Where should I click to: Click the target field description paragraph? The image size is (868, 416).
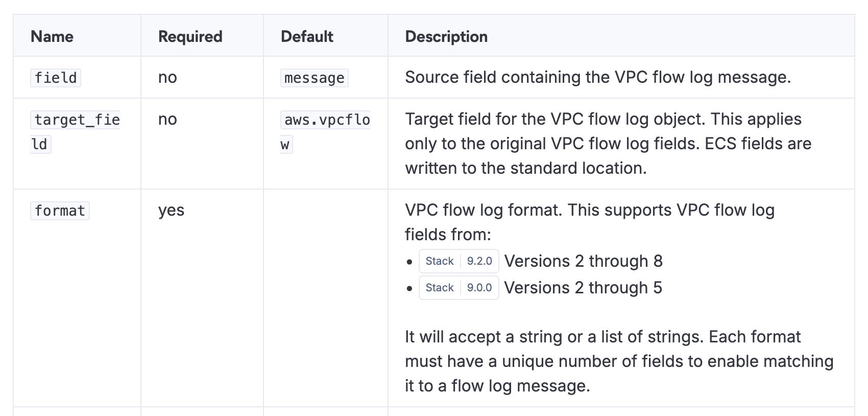[608, 144]
